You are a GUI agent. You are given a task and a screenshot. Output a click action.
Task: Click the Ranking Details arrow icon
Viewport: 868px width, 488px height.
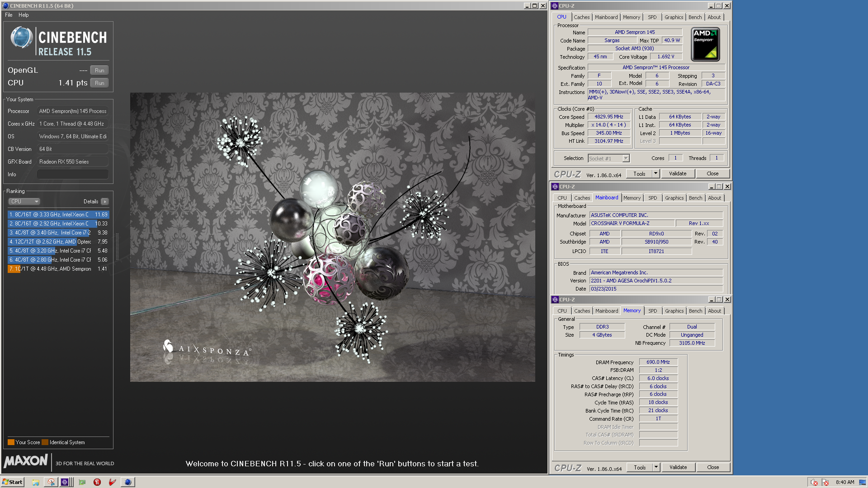(x=105, y=202)
